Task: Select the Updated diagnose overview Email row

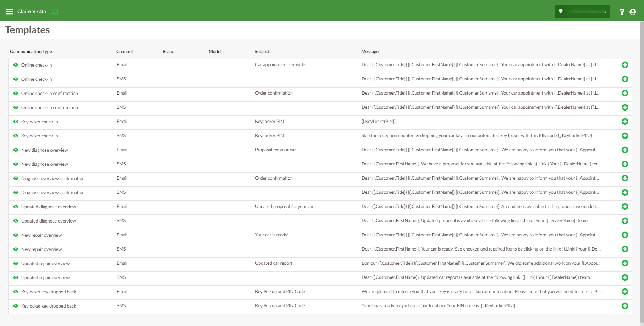Action: [49, 207]
